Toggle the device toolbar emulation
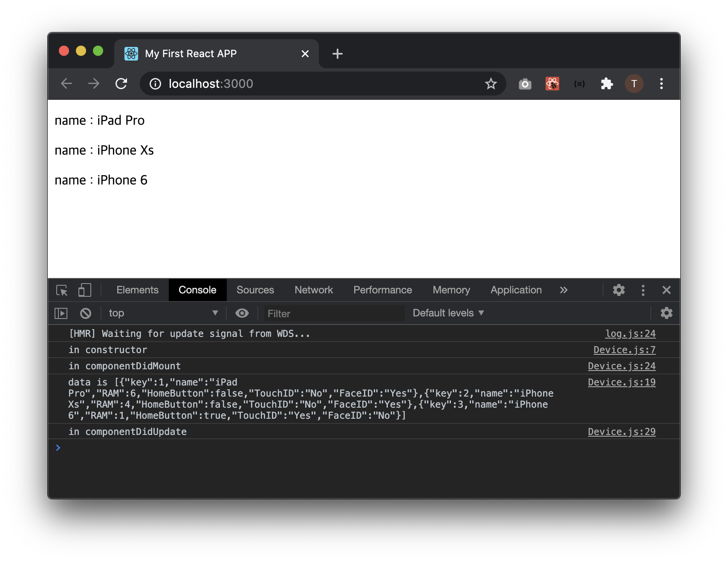This screenshot has width=728, height=562. click(x=85, y=290)
